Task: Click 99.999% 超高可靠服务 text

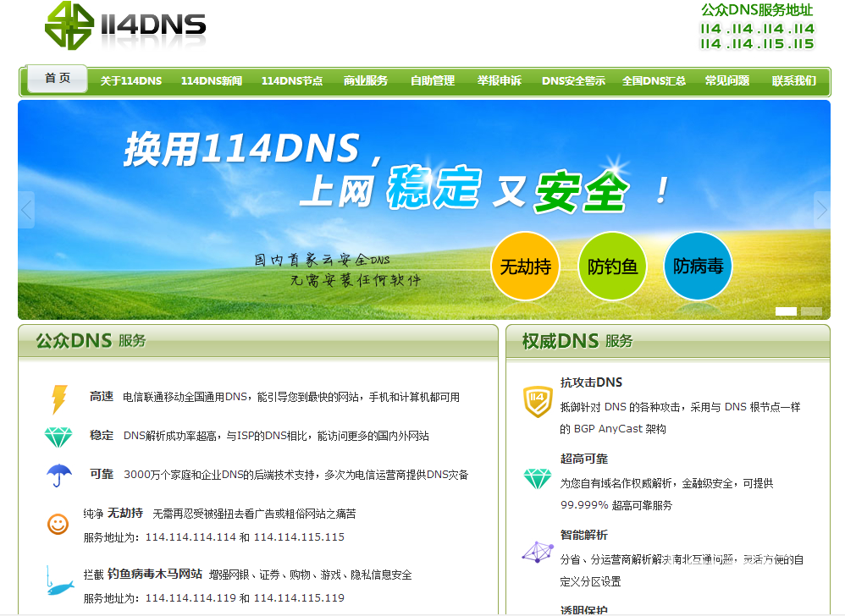Action: pos(616,505)
